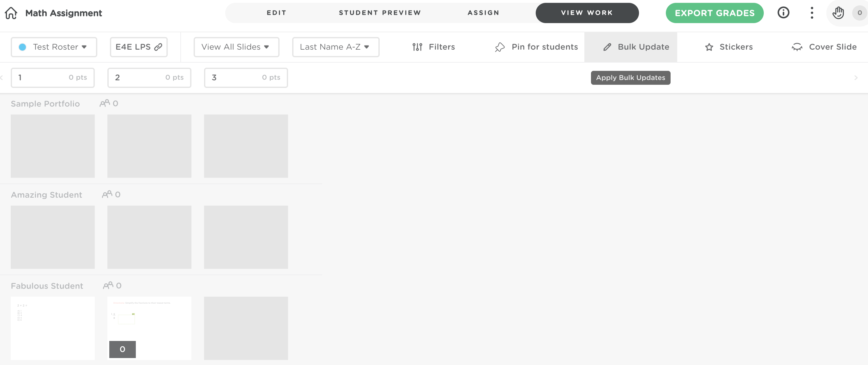Open the three-dot more options menu
Viewport: 868px width, 365px height.
[x=812, y=13]
